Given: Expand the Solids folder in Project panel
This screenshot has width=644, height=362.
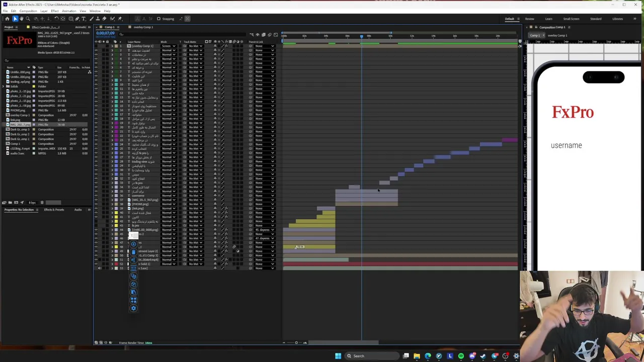Looking at the screenshot, I should [4, 86].
